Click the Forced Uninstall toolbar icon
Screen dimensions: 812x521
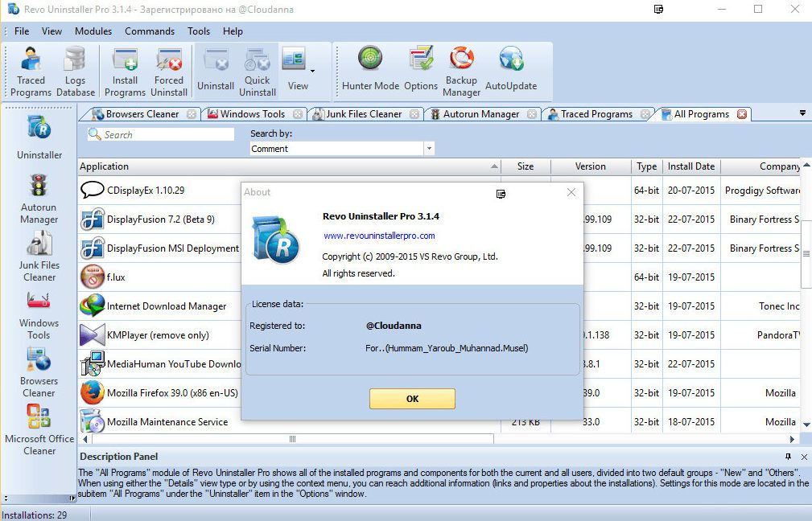pyautogui.click(x=169, y=72)
